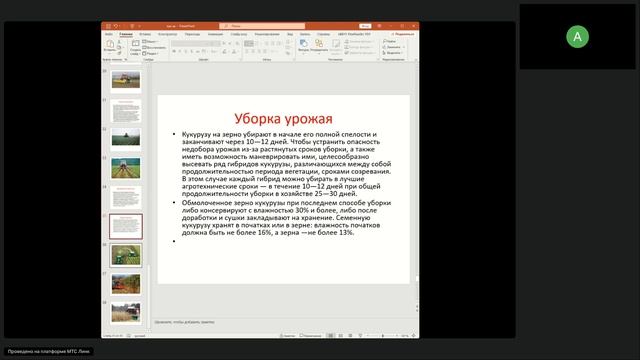
Task: Apply Underline formatting in the Font group
Action: pyautogui.click(x=186, y=51)
